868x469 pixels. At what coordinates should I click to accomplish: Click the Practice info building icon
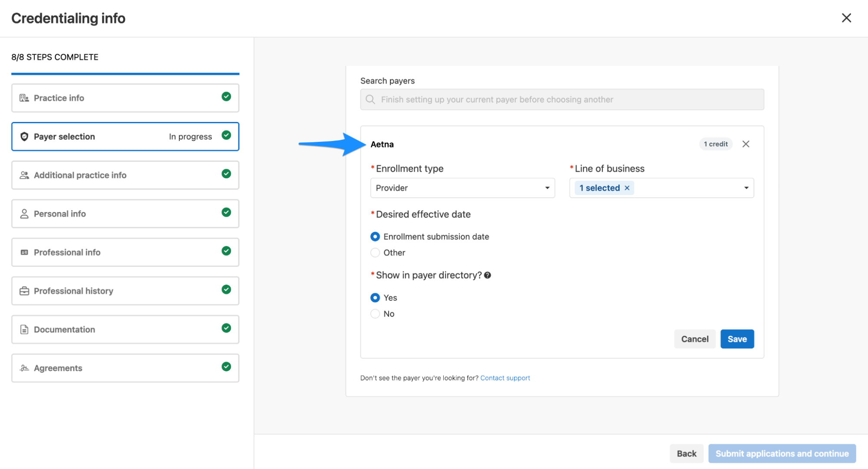(x=24, y=98)
